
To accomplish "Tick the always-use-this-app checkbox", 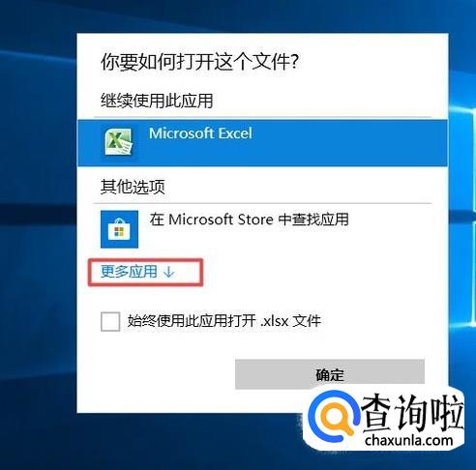I will [110, 321].
